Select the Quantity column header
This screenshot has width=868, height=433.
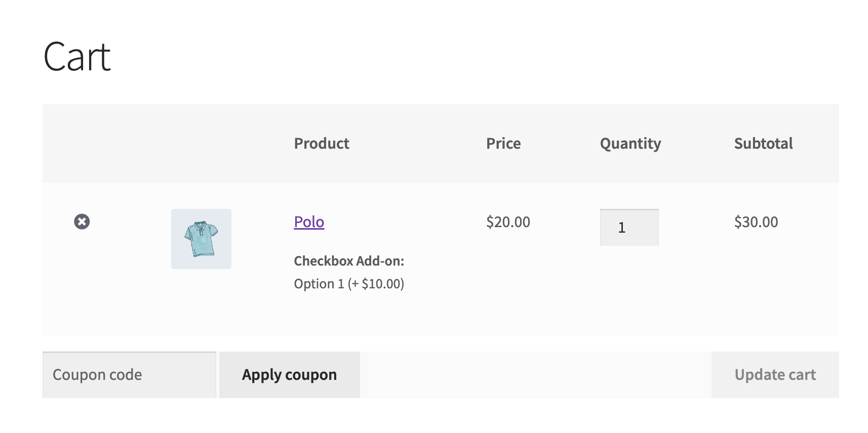[x=630, y=144]
